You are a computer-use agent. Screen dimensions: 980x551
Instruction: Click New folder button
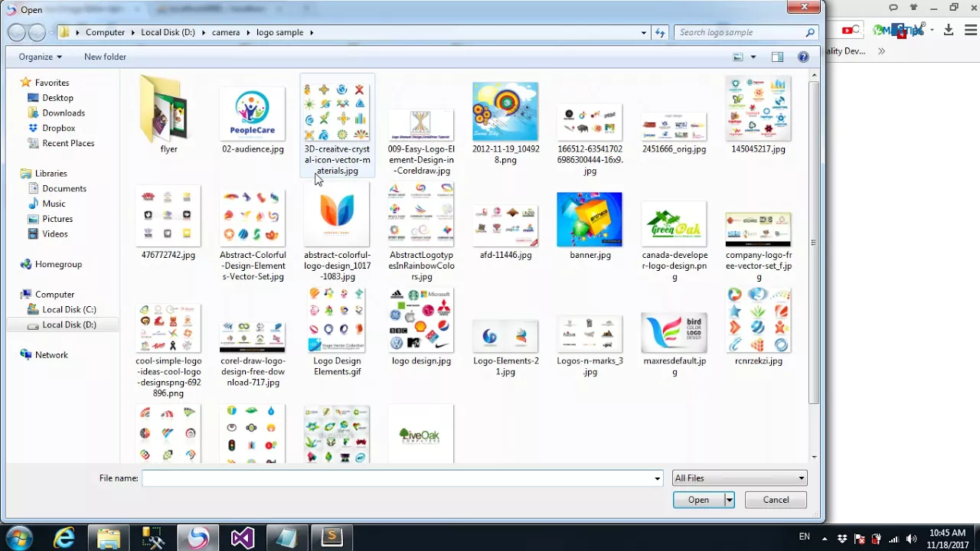pos(105,57)
